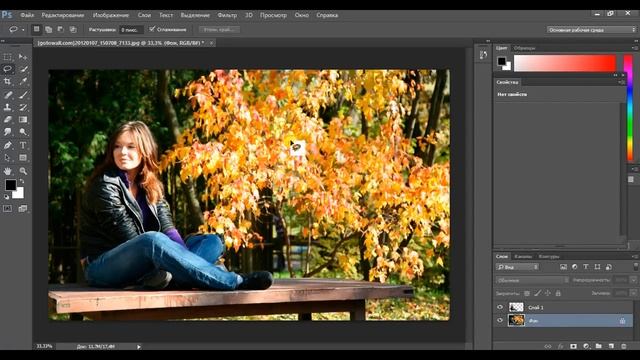
Task: Select the Crop tool
Action: pyautogui.click(x=7, y=82)
